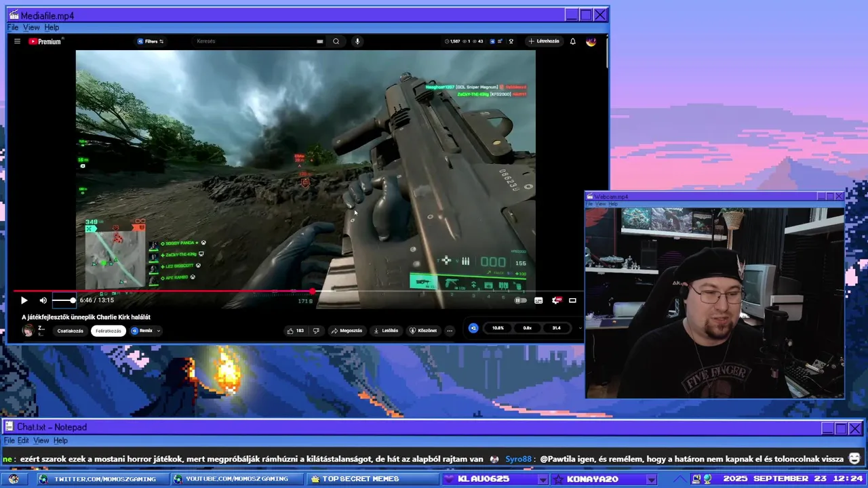Open the three-dot more actions menu
The image size is (868, 488).
[x=450, y=331]
